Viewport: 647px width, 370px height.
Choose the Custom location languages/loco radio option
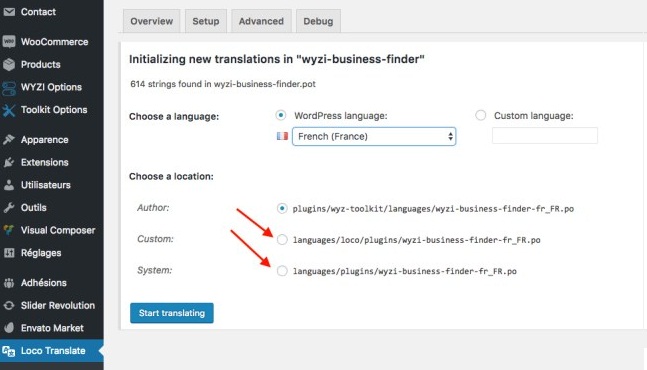tap(282, 240)
